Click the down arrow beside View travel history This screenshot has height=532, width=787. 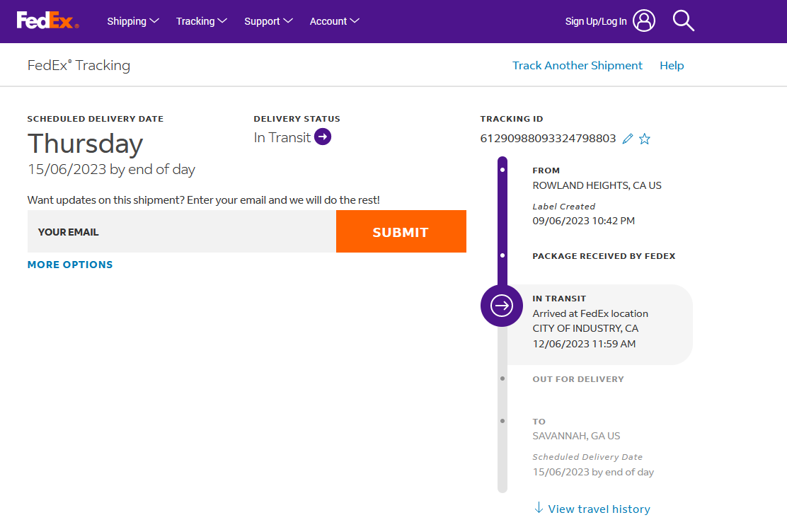coord(539,508)
